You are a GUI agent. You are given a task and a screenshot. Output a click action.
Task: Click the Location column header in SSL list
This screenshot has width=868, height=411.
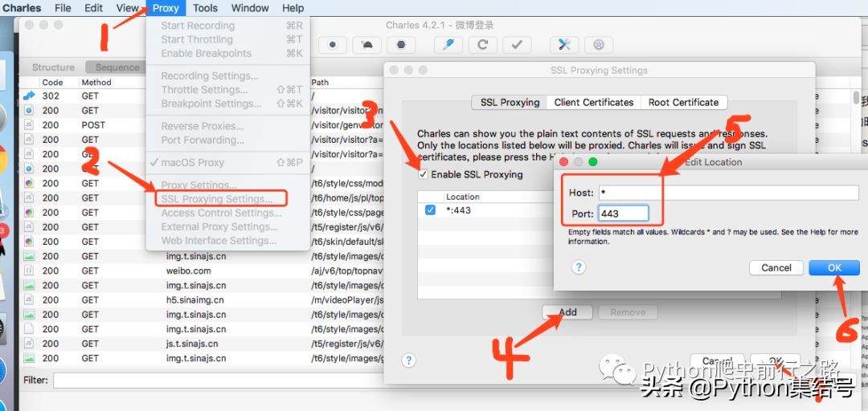[463, 197]
